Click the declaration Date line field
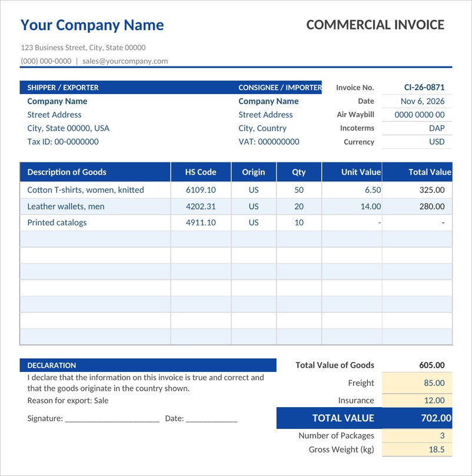Viewport: 472px width, 476px height. tap(212, 419)
